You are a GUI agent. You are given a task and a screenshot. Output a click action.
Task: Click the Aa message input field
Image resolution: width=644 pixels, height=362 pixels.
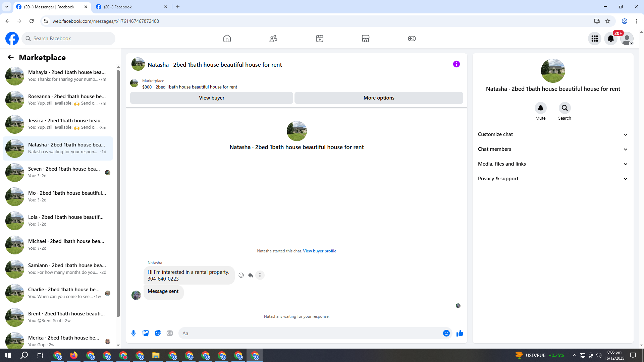pyautogui.click(x=310, y=333)
